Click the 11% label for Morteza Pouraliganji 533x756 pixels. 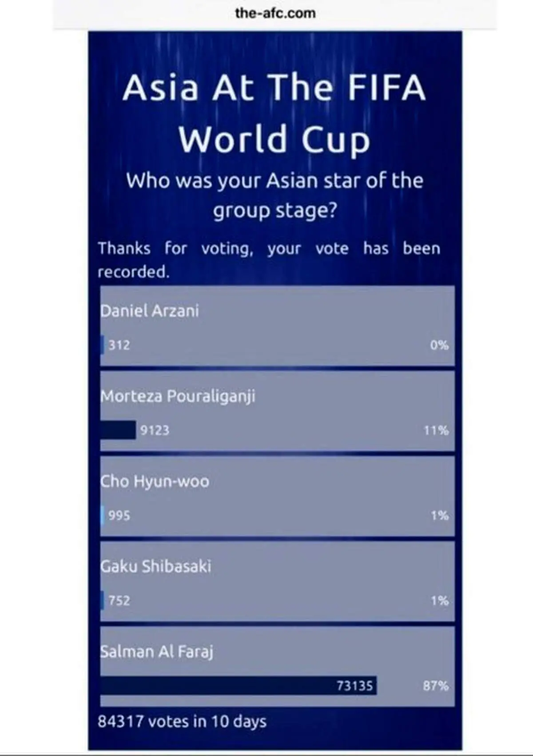[436, 430]
